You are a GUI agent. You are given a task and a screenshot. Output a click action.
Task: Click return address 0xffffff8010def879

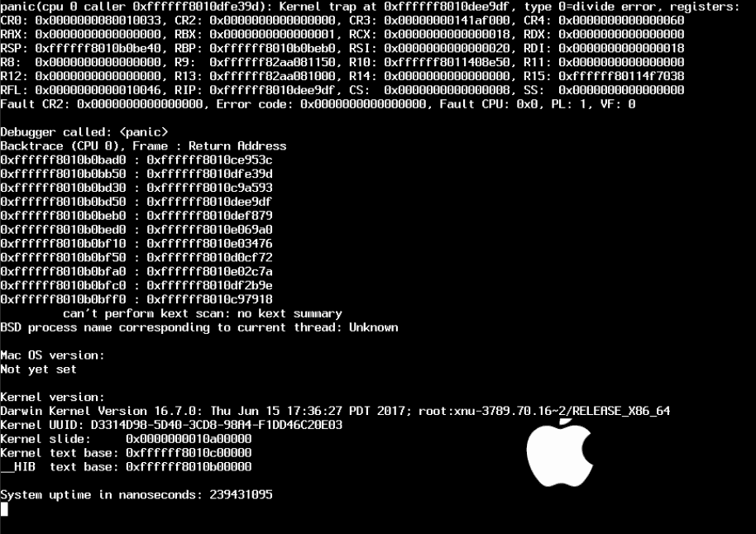pyautogui.click(x=210, y=216)
